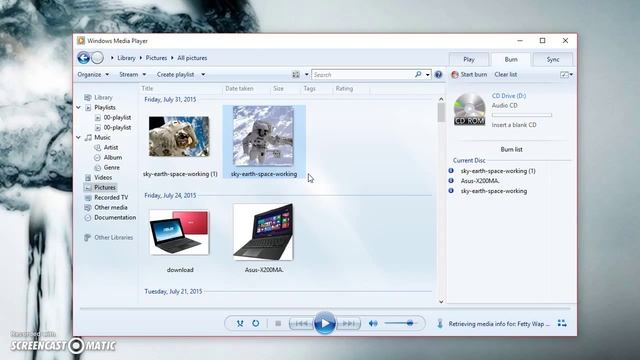The image size is (640, 360).
Task: Open Documentation in navigation pane
Action: click(115, 218)
